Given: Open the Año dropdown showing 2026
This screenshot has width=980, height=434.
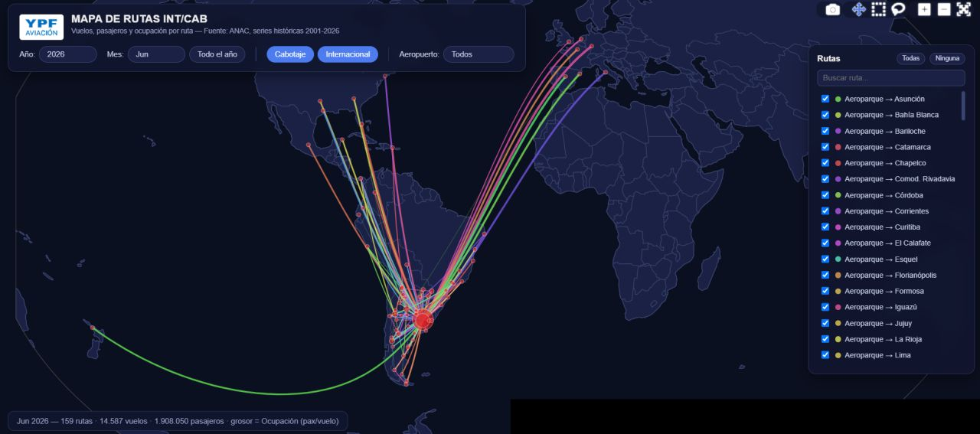Looking at the screenshot, I should [68, 54].
